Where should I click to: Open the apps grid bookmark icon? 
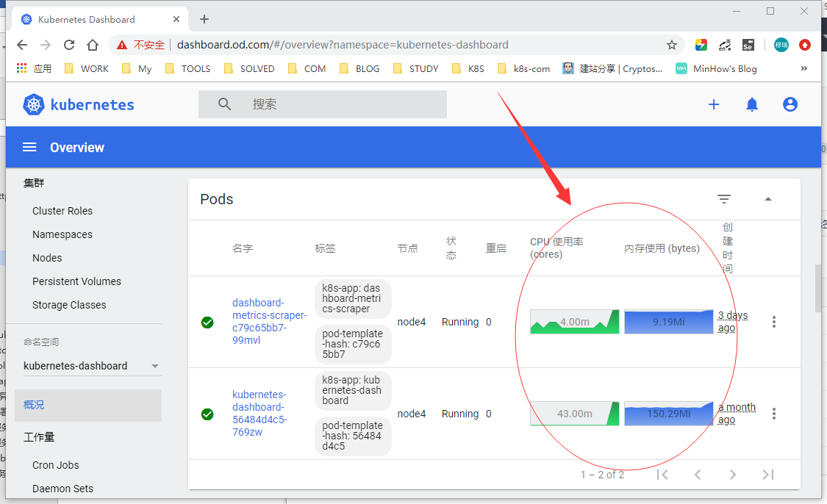point(21,68)
